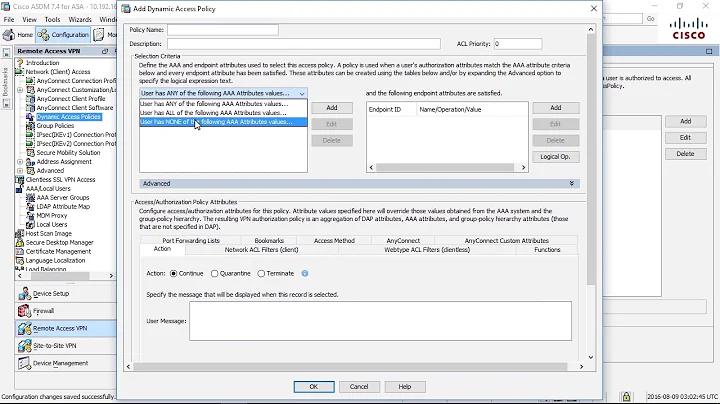Click the Certificate Management icon

tap(20, 252)
